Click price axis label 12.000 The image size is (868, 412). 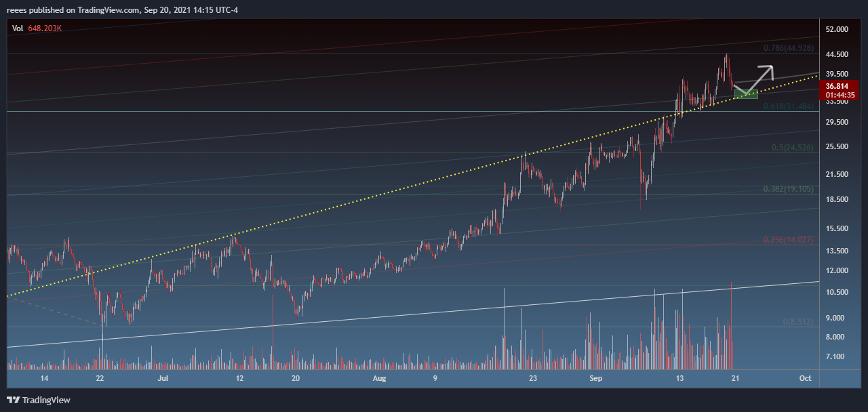click(837, 271)
